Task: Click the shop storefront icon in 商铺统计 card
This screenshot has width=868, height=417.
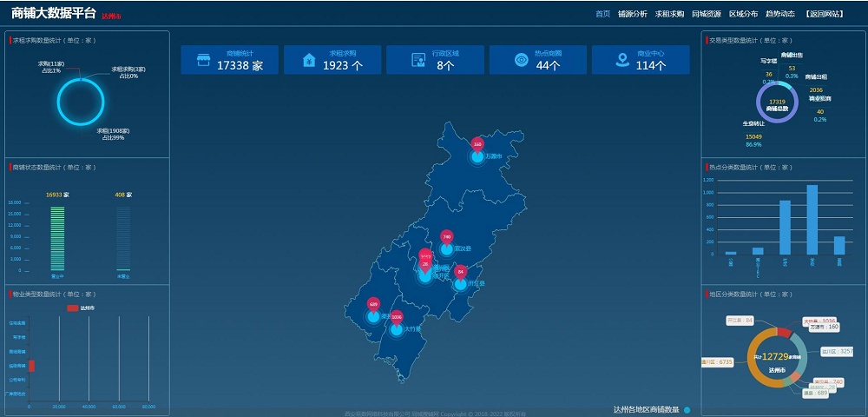Action: [204, 60]
